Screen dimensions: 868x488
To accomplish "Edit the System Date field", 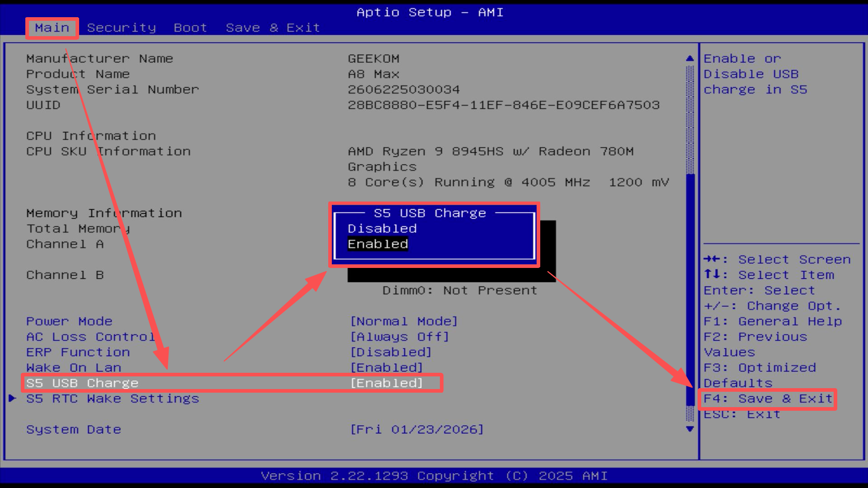I will click(416, 429).
